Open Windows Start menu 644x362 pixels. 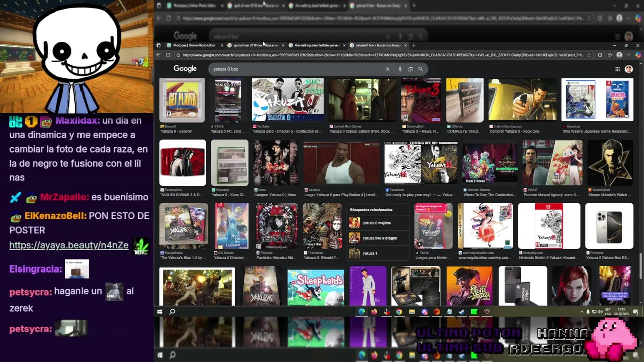[159, 312]
